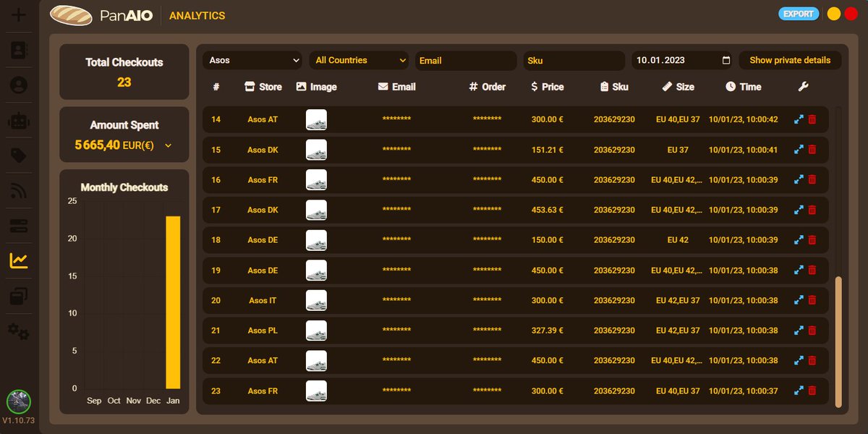
Task: Open the contacts card sidebar icon
Action: click(19, 50)
